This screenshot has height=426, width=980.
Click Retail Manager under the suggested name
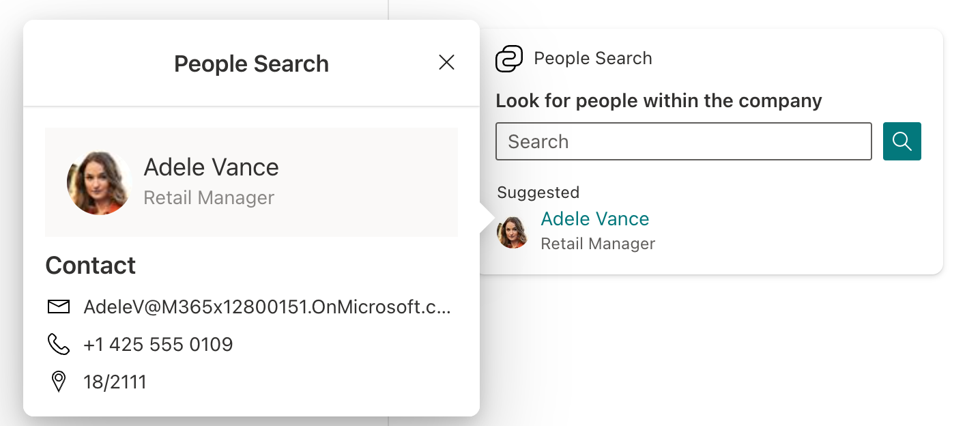pos(598,244)
